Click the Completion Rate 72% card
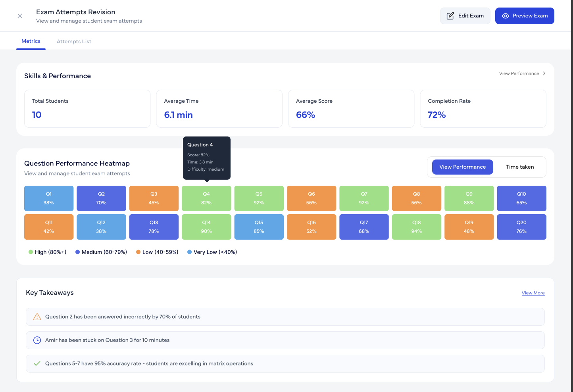 [x=483, y=109]
